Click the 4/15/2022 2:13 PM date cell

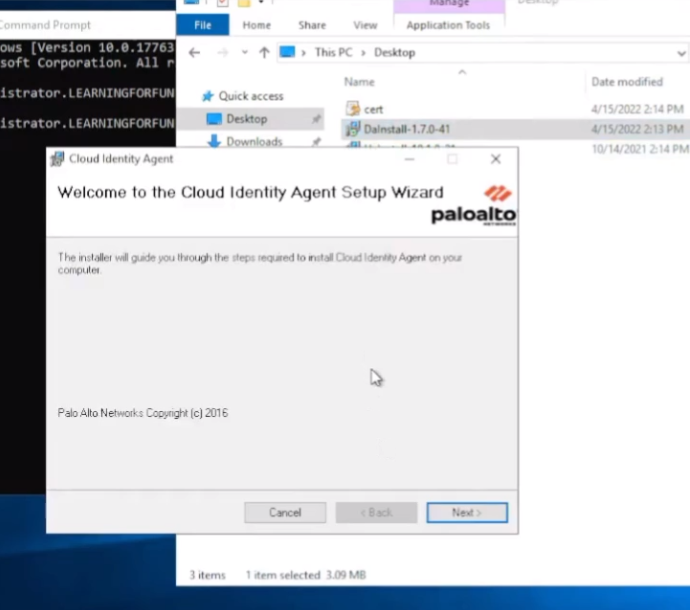pos(637,129)
